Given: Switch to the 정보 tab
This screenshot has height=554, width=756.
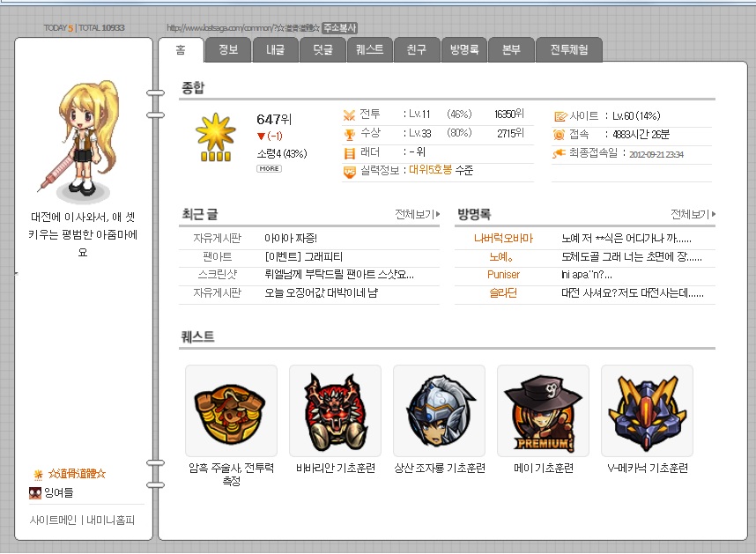Looking at the screenshot, I should pyautogui.click(x=228, y=49).
